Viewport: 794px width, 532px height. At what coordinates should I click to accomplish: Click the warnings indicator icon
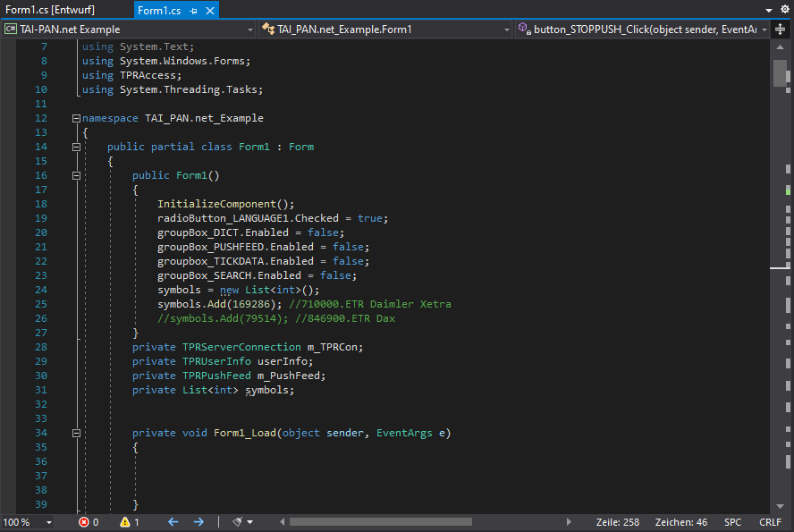[125, 522]
